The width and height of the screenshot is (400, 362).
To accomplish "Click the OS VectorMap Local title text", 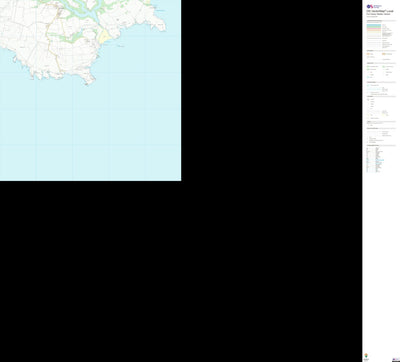I will [x=380, y=11].
